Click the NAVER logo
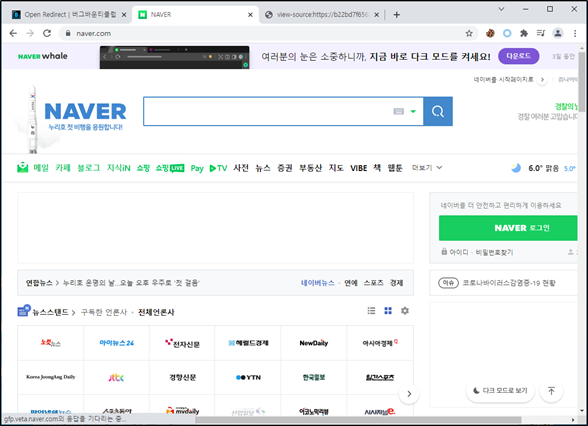Screen dimensions: 588x426 [x=86, y=111]
